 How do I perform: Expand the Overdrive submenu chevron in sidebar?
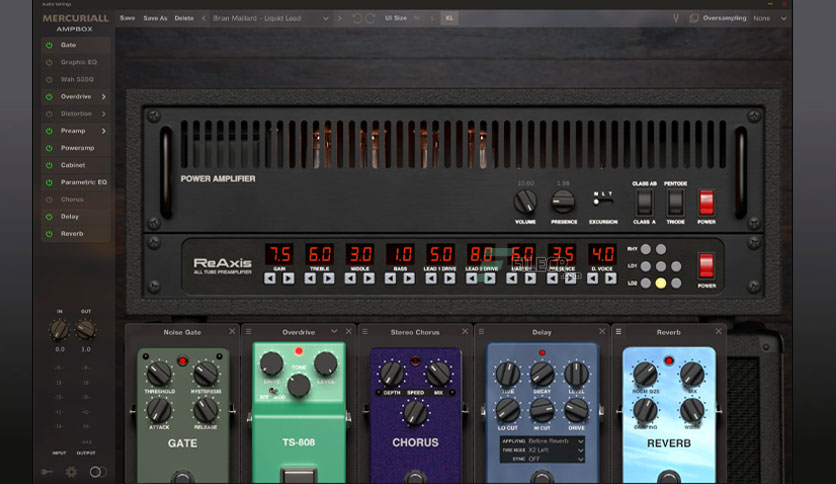pyautogui.click(x=103, y=96)
